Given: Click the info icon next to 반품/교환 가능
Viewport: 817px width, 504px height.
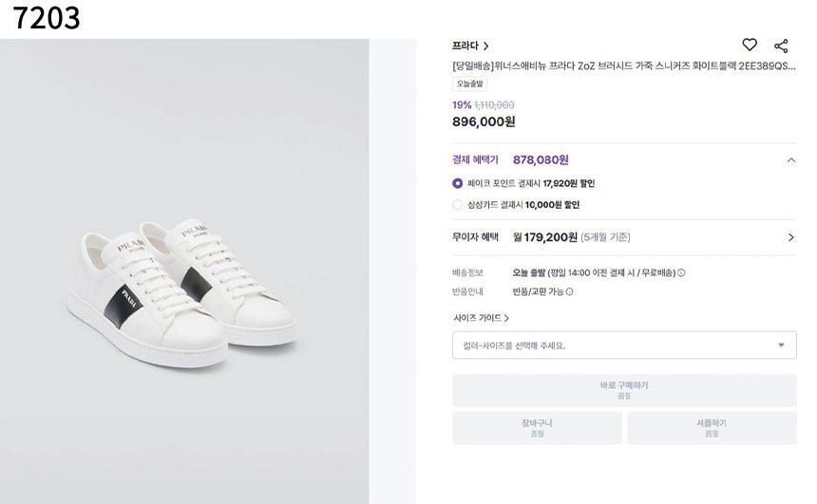Looking at the screenshot, I should click(x=569, y=292).
